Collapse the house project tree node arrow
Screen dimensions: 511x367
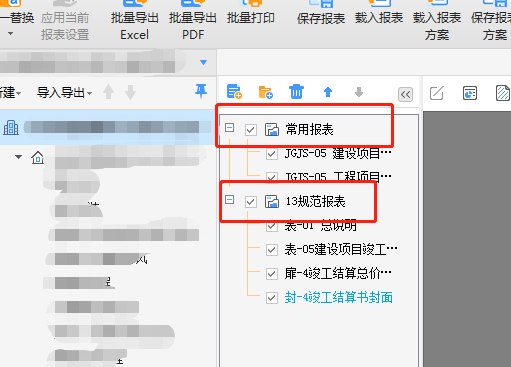[x=18, y=156]
